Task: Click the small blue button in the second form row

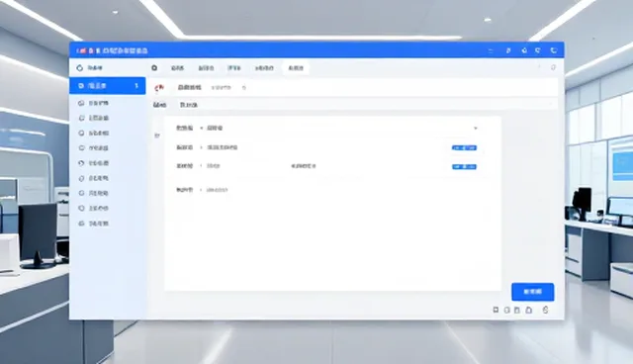Action: pyautogui.click(x=464, y=147)
